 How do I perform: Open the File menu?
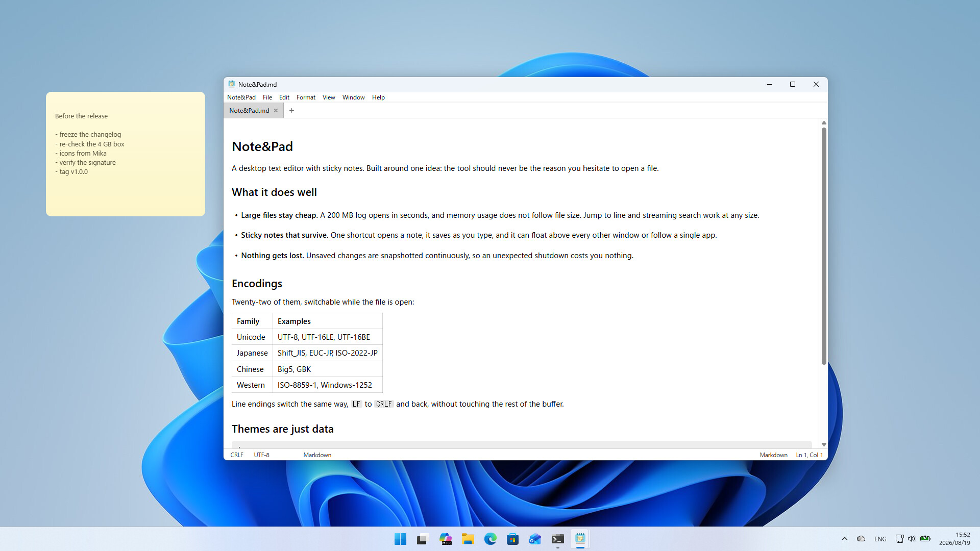tap(267, 97)
